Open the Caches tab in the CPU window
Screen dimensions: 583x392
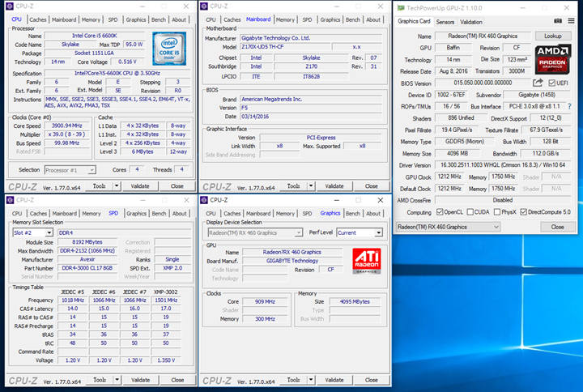click(x=39, y=19)
